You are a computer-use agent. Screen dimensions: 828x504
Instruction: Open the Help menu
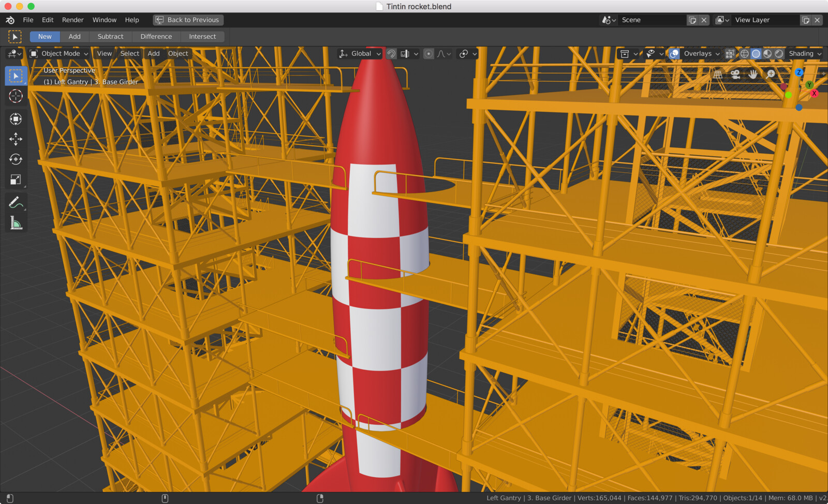tap(132, 20)
